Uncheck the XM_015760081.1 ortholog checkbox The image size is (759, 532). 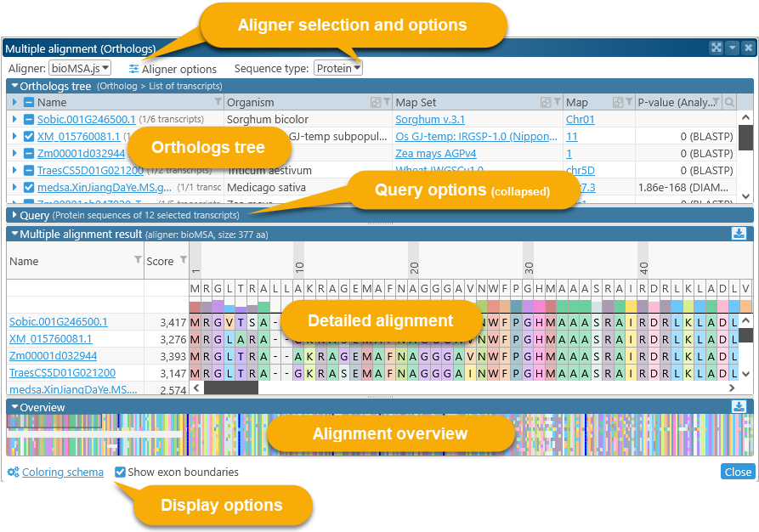(x=29, y=137)
